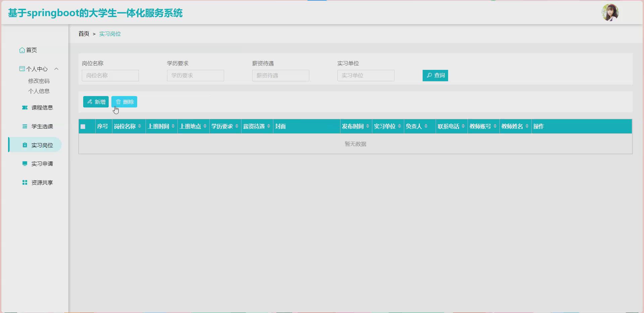
Task: Click the 实习申请 monitor icon
Action: point(24,164)
